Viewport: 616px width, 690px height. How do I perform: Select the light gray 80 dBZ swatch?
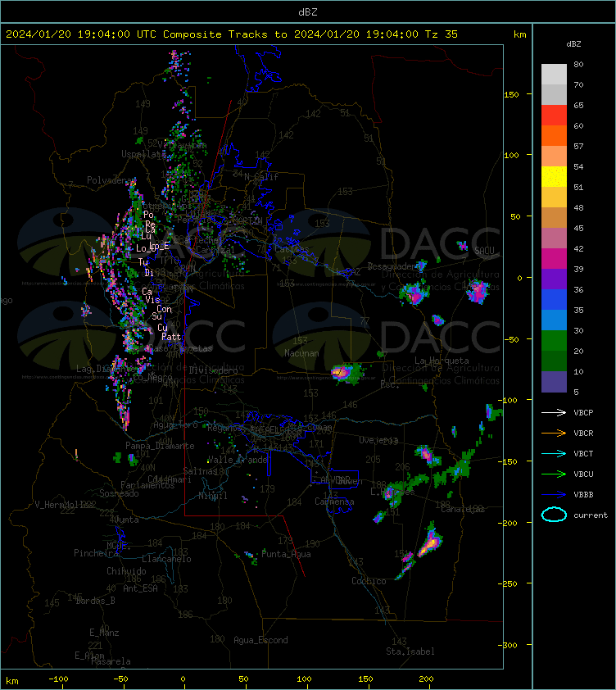tap(554, 74)
